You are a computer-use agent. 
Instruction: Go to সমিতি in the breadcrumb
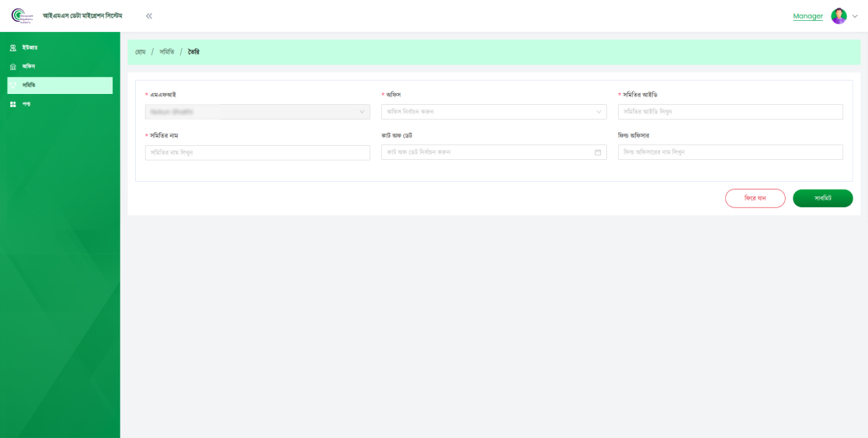coord(167,52)
